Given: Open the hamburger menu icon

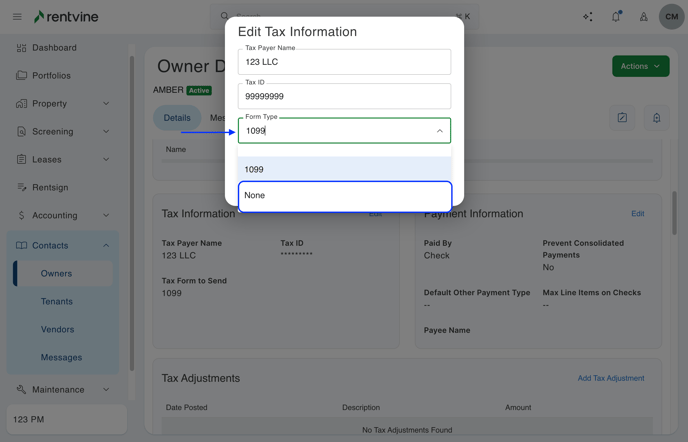Looking at the screenshot, I should click(x=17, y=17).
